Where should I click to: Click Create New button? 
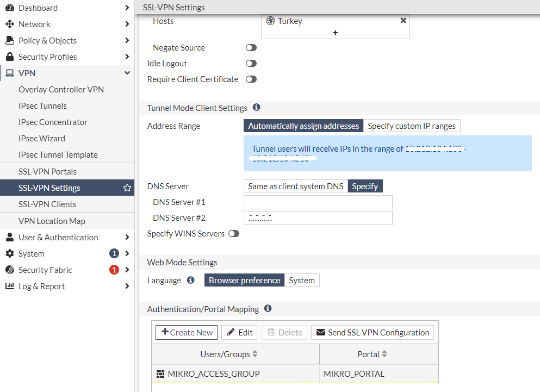tap(187, 333)
